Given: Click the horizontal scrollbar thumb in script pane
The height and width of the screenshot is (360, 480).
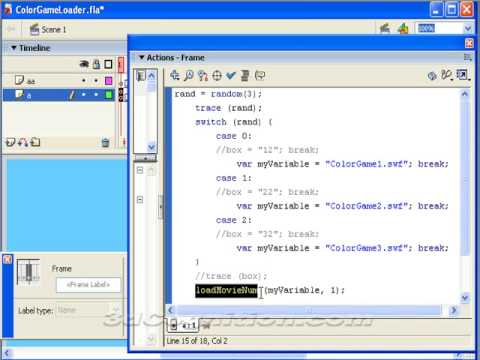Looking at the screenshot, I should (x=309, y=310).
